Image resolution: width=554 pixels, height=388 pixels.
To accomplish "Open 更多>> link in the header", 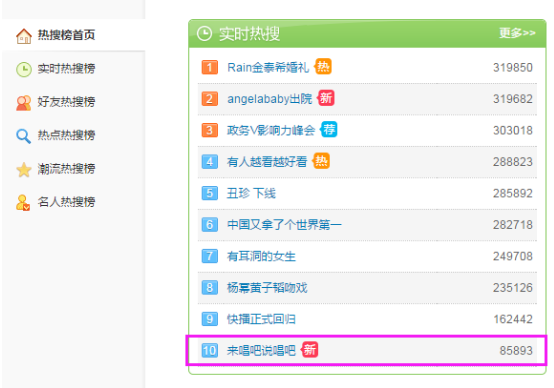I will (x=517, y=33).
